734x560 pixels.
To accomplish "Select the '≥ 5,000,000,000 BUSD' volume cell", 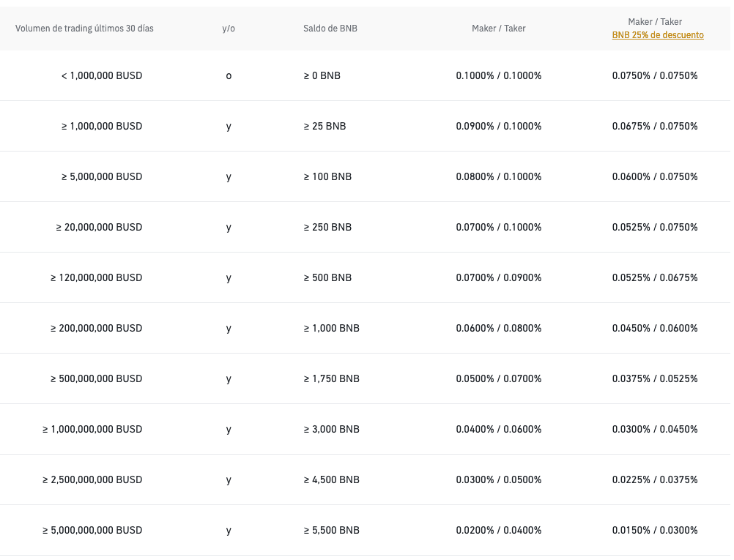I will pyautogui.click(x=92, y=531).
